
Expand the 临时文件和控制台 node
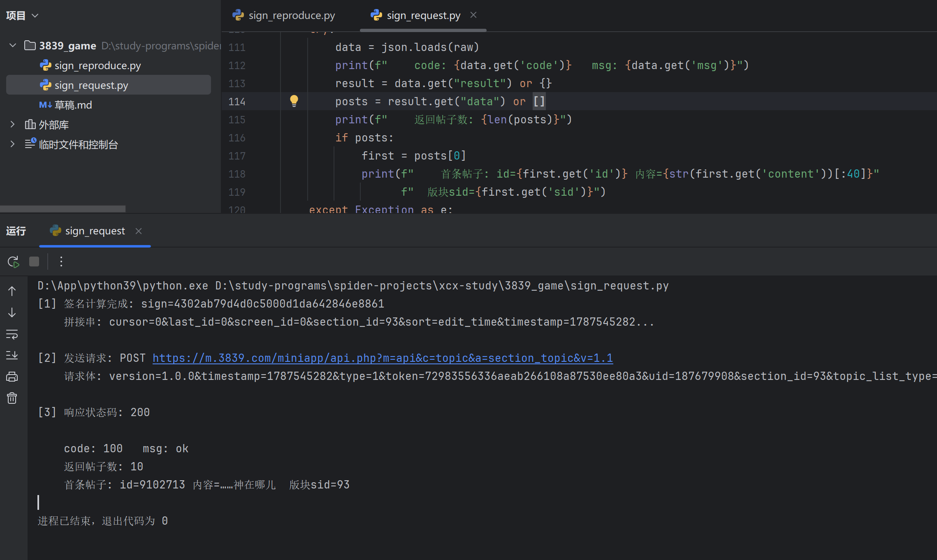(x=12, y=144)
